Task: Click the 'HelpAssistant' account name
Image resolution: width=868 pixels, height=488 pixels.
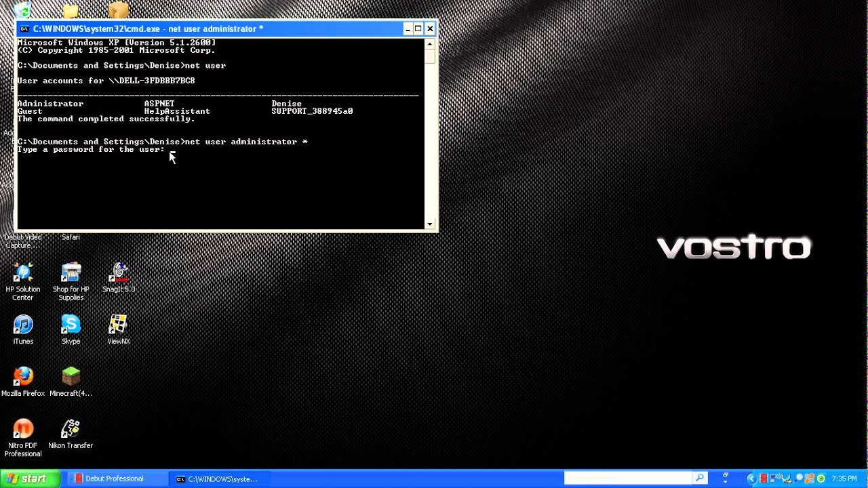Action: [x=177, y=111]
